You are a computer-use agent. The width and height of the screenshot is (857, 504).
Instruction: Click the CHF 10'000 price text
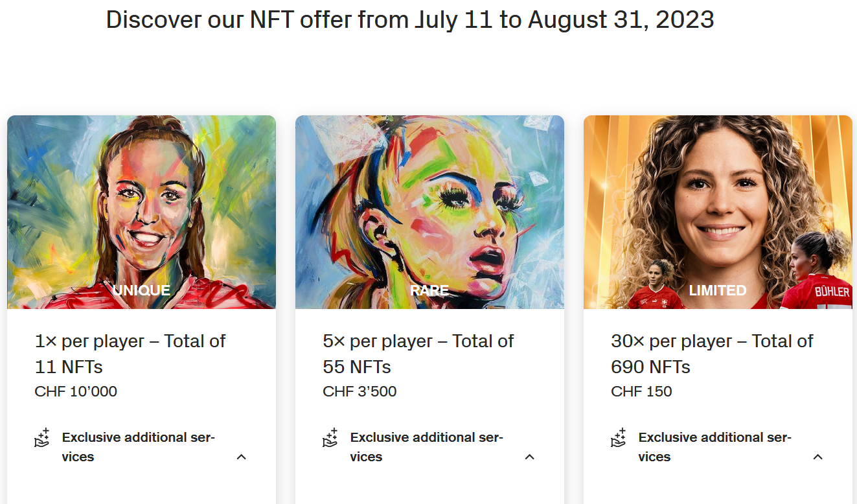point(76,391)
